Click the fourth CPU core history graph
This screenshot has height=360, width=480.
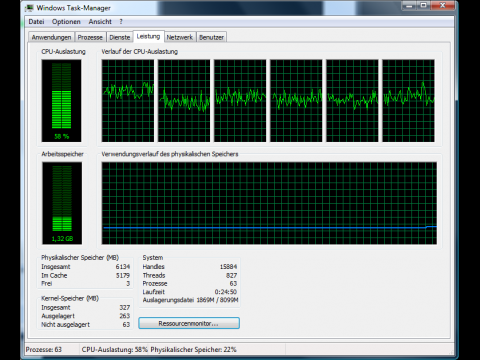tap(296, 101)
